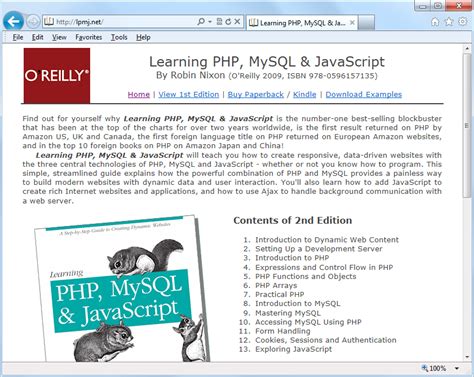This screenshot has height=377, width=474.
Task: Click 'Introduction to MySQL' list item
Action: pos(298,303)
